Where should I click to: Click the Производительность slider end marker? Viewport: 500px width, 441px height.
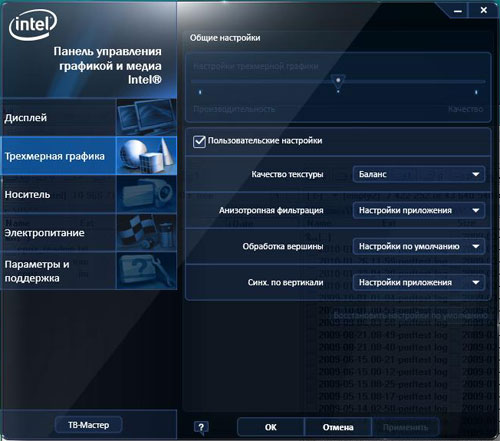(200, 92)
